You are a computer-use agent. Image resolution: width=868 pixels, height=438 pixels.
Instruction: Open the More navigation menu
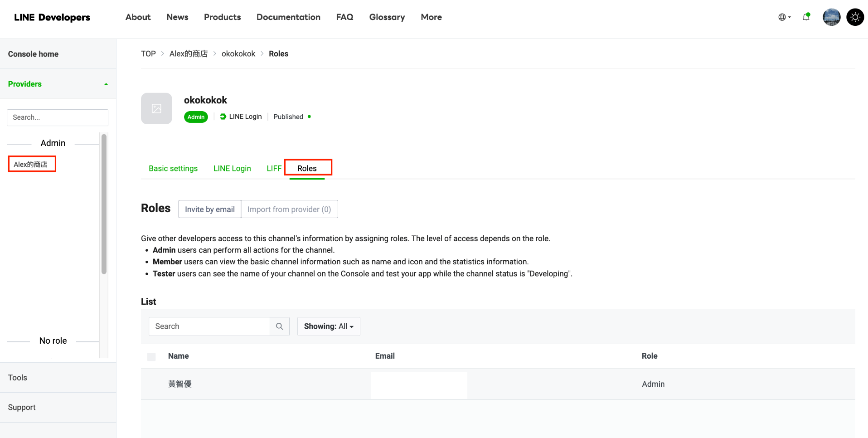(x=431, y=17)
